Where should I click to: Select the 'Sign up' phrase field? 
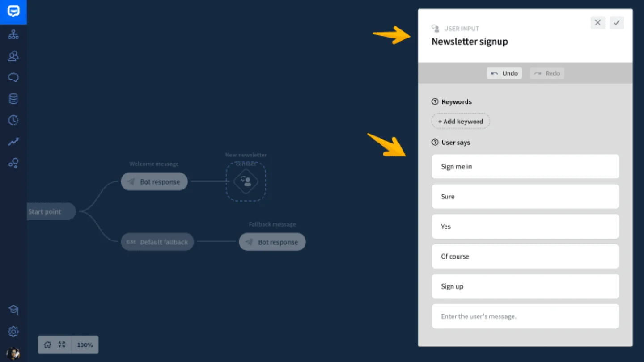click(525, 286)
